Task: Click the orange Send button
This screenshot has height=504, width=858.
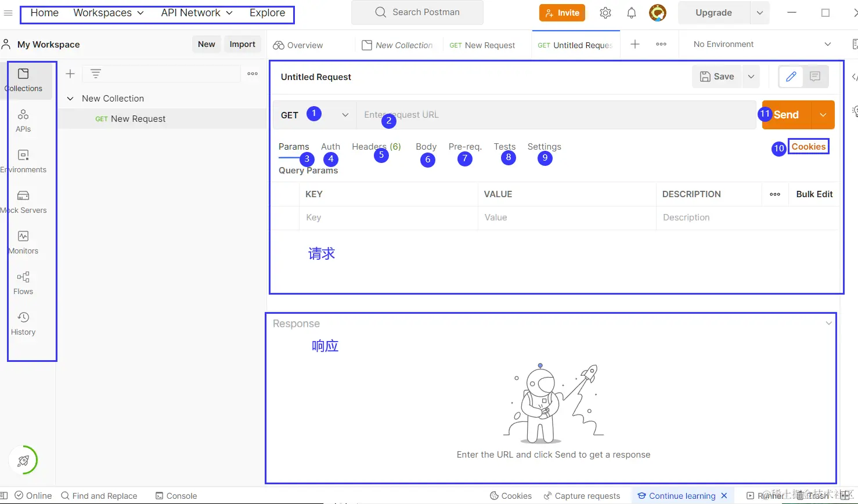Action: tap(786, 115)
